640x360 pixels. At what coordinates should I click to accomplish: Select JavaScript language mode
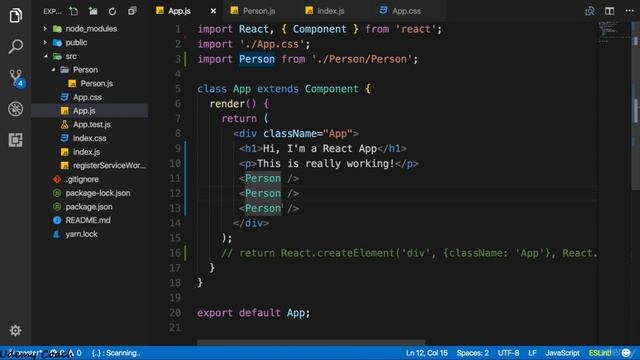tap(562, 353)
